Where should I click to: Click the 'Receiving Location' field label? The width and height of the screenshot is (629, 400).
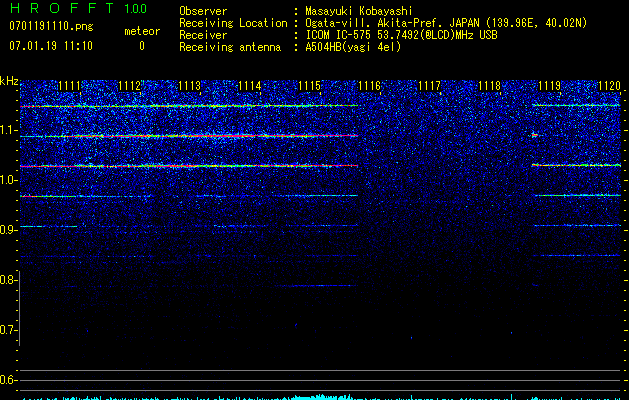click(x=233, y=23)
